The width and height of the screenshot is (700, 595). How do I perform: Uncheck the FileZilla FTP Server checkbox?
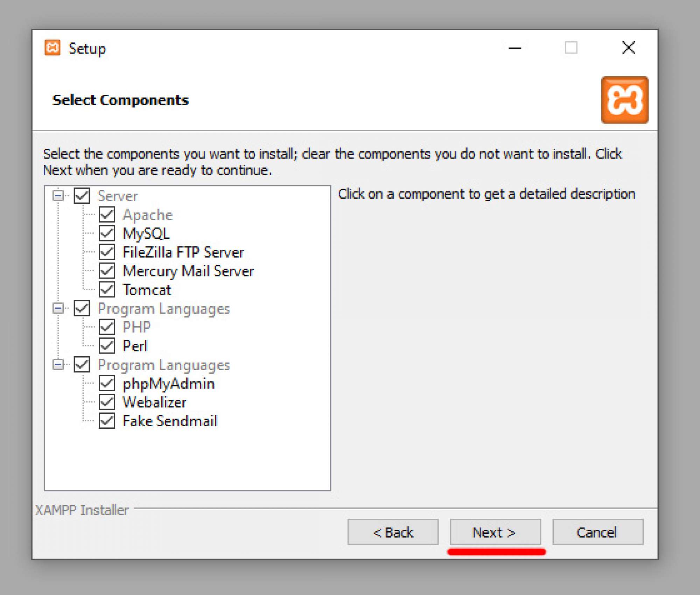tap(107, 252)
